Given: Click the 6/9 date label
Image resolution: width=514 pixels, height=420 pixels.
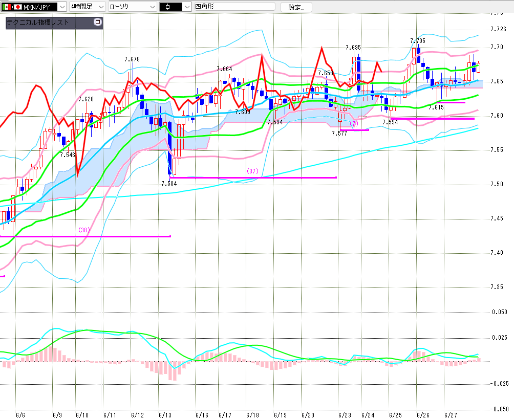Looking at the screenshot, I should click(x=57, y=415).
